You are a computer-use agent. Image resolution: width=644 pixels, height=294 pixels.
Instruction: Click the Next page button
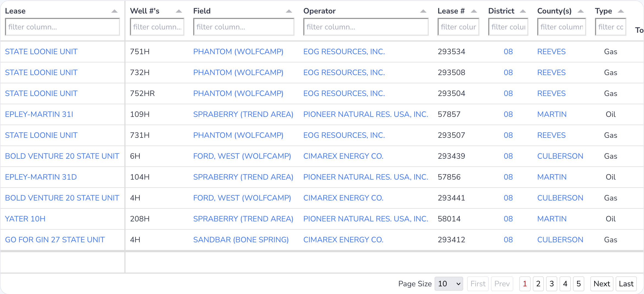[x=602, y=284]
